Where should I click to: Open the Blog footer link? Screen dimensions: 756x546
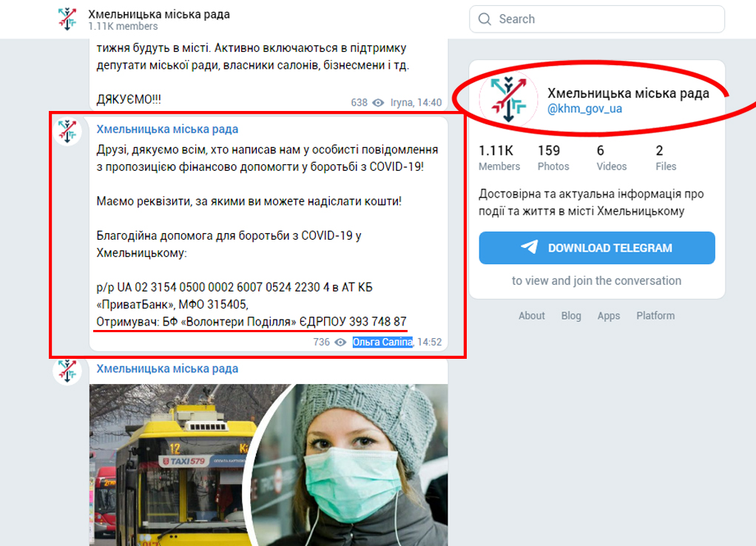tap(571, 315)
